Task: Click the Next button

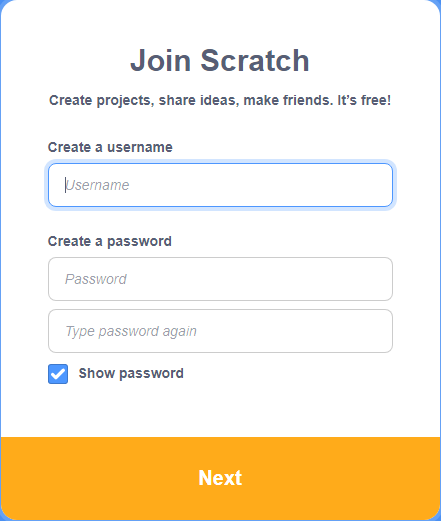Action: click(x=220, y=478)
